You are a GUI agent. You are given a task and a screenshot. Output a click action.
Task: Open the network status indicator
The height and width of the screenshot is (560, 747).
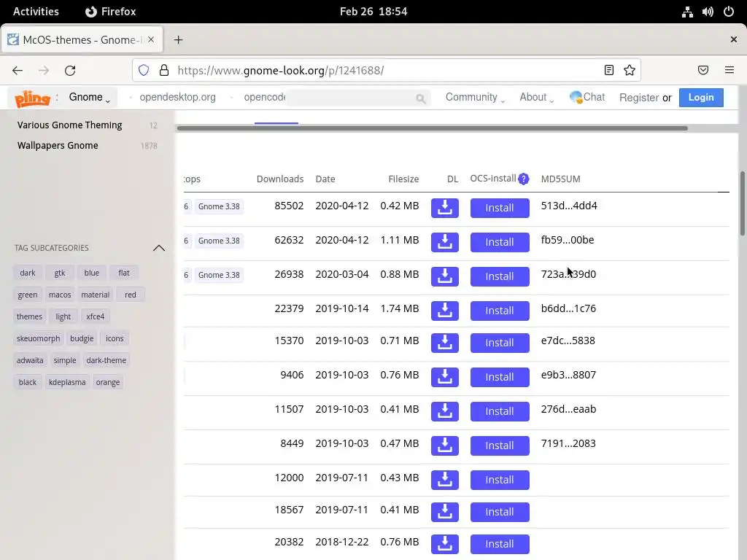point(687,12)
